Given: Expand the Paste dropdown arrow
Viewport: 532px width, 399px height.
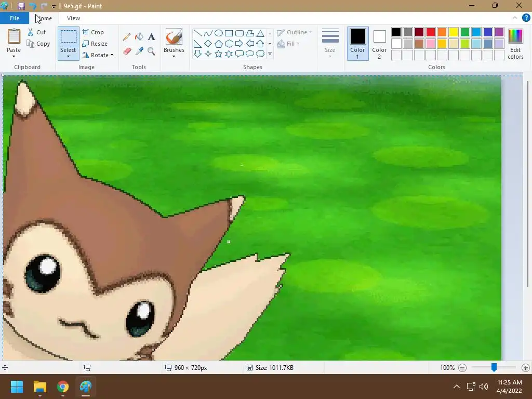Looking at the screenshot, I should pos(14,56).
